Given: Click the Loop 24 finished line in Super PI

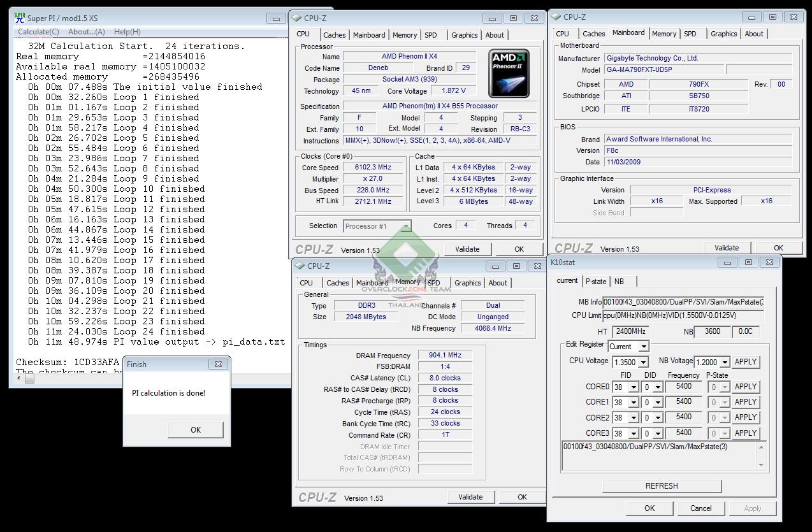Looking at the screenshot, I should pyautogui.click(x=117, y=331).
